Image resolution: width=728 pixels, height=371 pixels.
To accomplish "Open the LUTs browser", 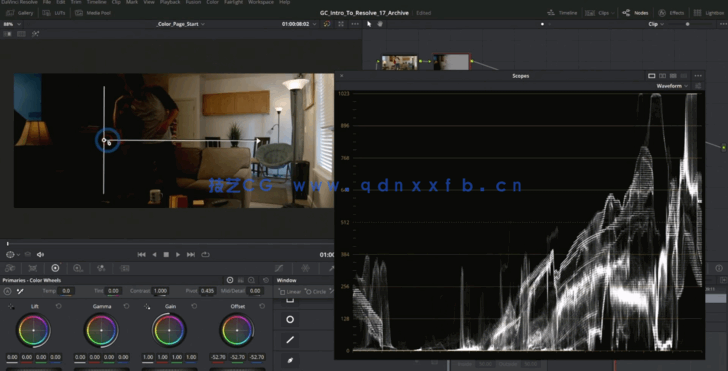I will point(55,13).
